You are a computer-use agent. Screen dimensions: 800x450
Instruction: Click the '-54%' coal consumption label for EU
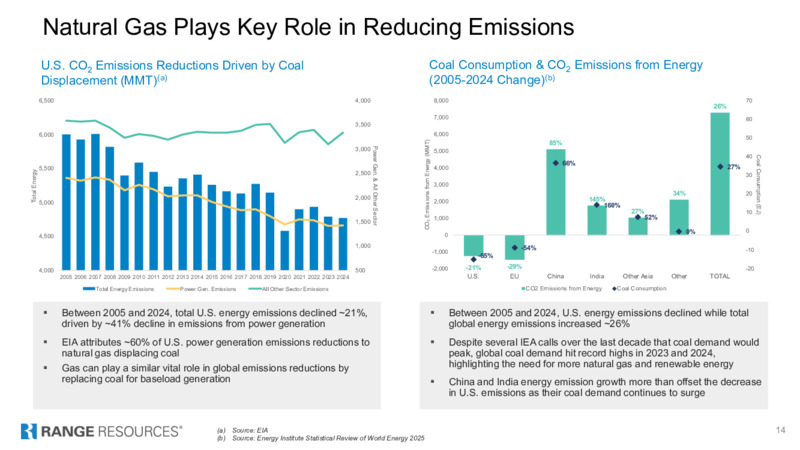point(529,248)
